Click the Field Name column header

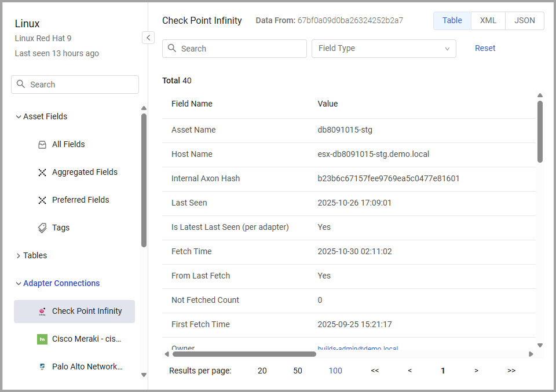click(192, 104)
